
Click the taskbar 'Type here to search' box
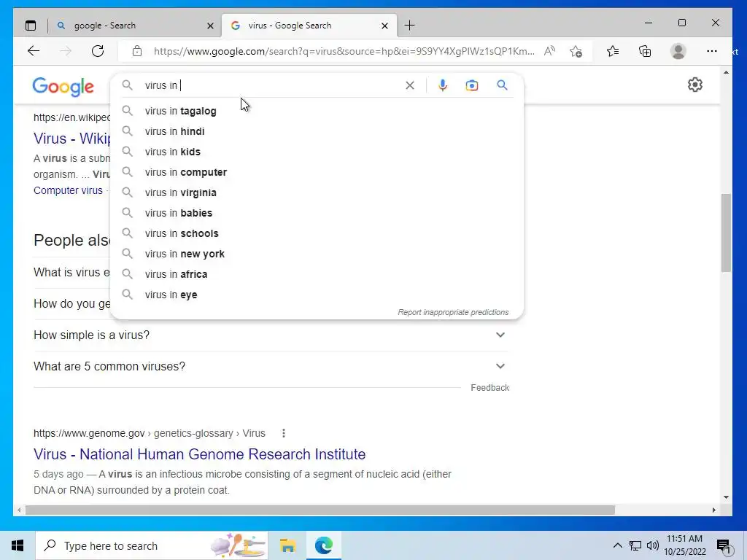[152, 545]
